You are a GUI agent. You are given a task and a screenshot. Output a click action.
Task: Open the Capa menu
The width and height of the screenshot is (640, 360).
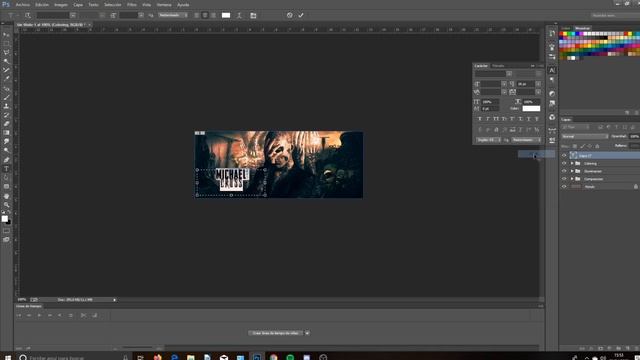(78, 5)
